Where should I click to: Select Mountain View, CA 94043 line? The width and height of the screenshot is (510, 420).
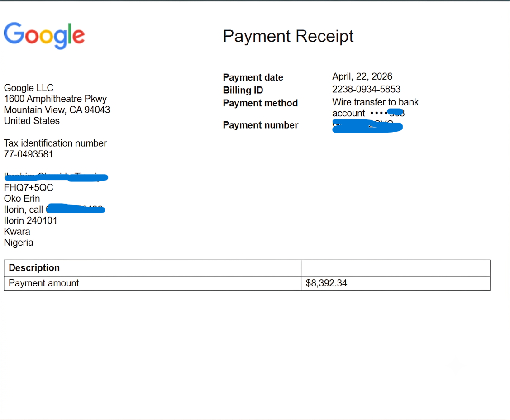(x=57, y=110)
